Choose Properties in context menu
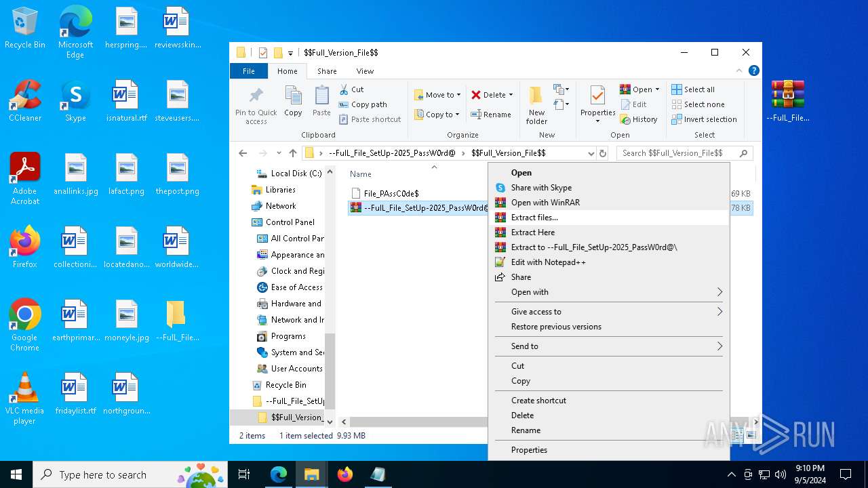 608,450
